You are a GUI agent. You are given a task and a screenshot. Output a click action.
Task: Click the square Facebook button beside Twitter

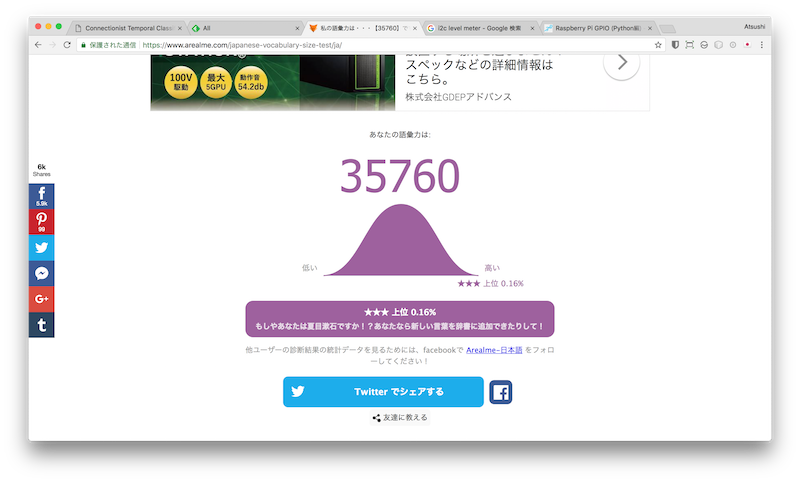501,392
